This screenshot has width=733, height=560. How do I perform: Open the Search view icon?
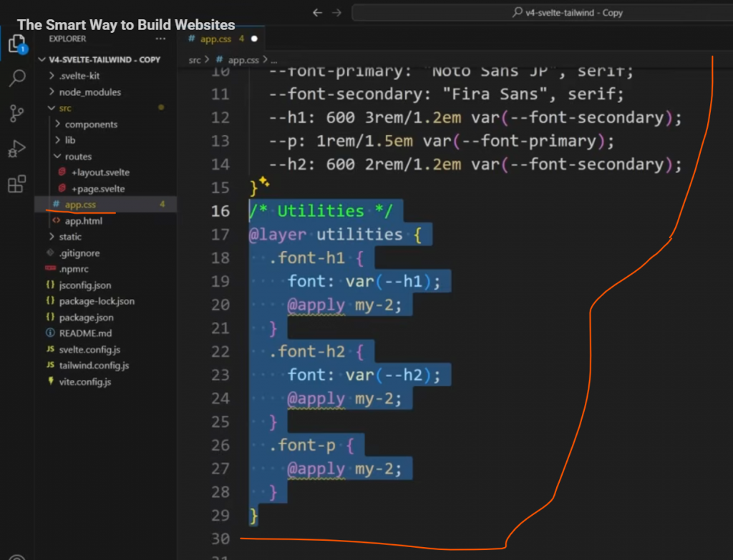[x=16, y=79]
